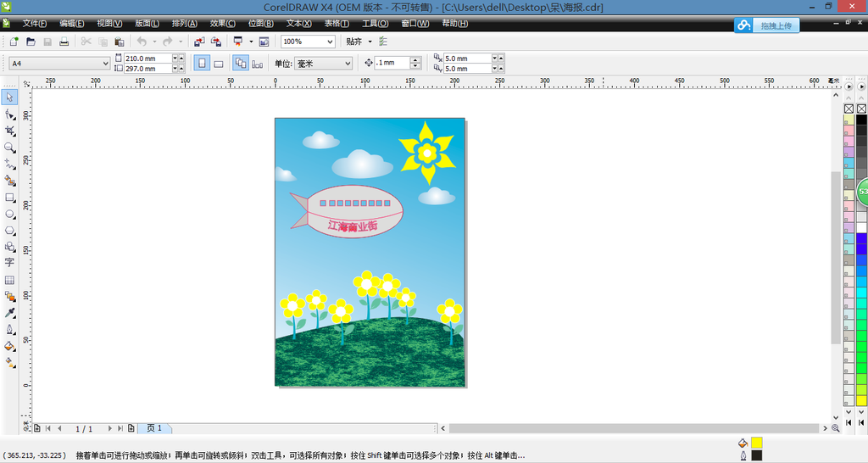Open the 文件(F) menu
868x463 pixels.
coord(34,23)
